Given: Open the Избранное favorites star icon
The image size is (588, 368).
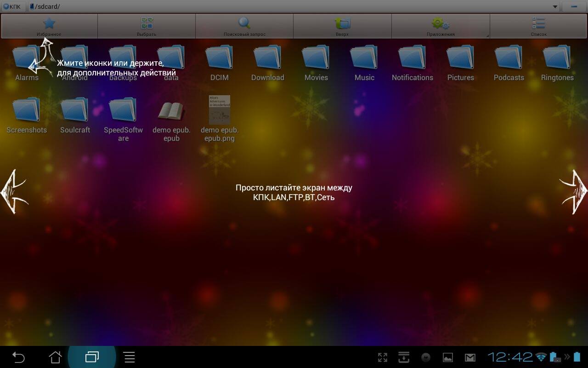Looking at the screenshot, I should (x=49, y=24).
